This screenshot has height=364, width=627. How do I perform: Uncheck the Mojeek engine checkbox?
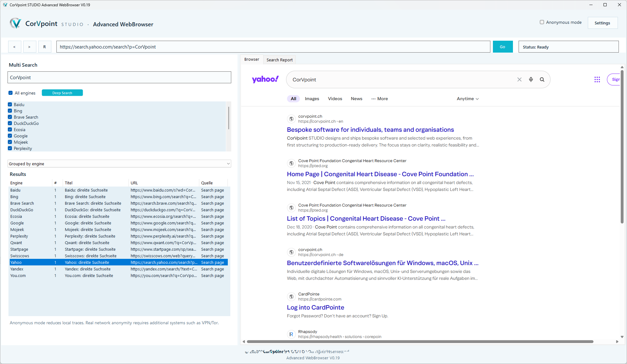pos(10,142)
